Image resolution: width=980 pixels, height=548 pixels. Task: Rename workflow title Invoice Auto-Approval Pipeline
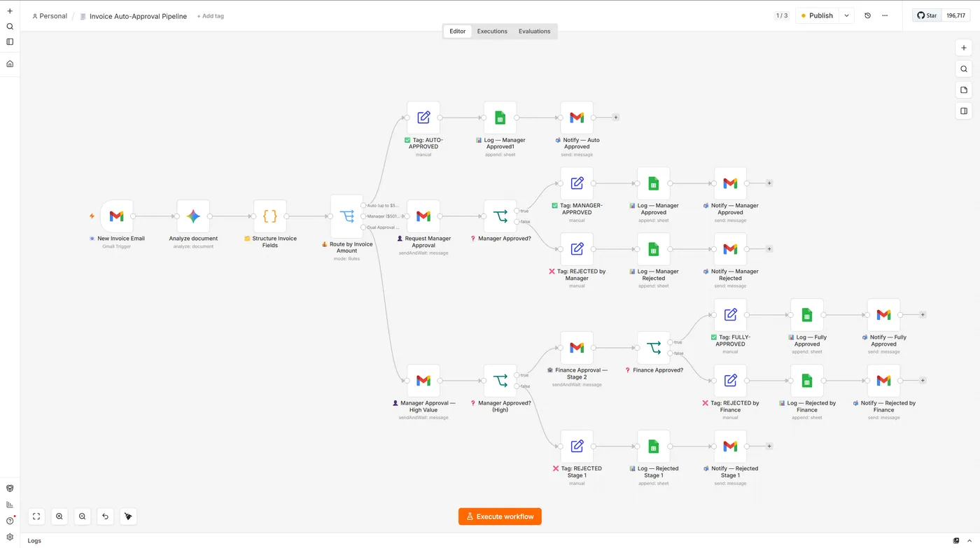tap(138, 16)
